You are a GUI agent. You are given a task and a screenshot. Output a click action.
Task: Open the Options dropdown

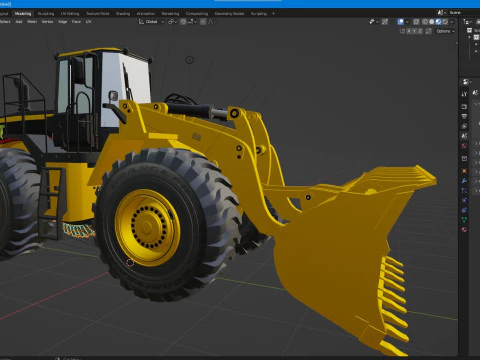point(445,31)
